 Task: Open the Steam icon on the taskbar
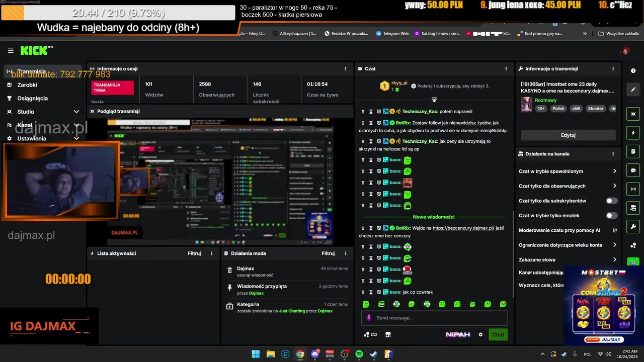click(374, 354)
